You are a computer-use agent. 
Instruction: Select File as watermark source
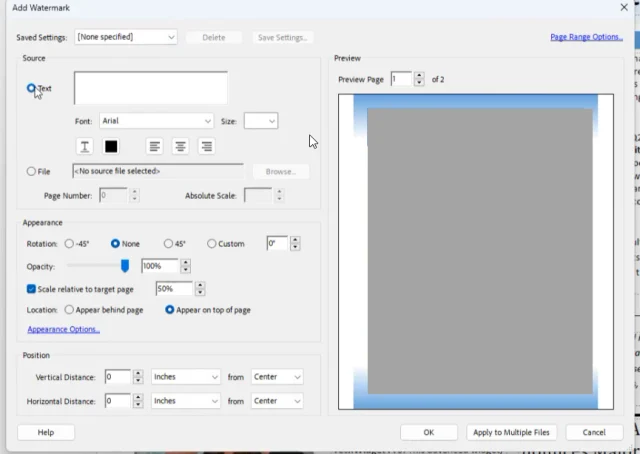click(31, 171)
